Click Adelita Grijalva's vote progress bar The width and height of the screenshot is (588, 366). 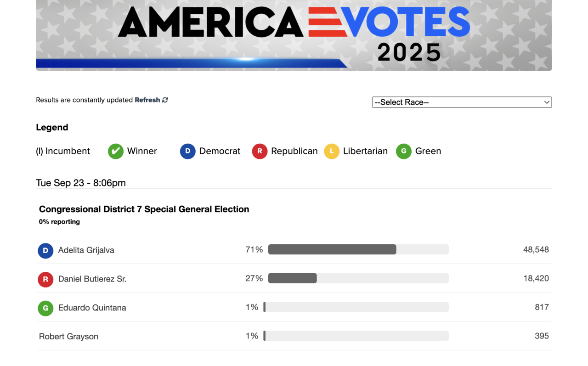(x=358, y=249)
